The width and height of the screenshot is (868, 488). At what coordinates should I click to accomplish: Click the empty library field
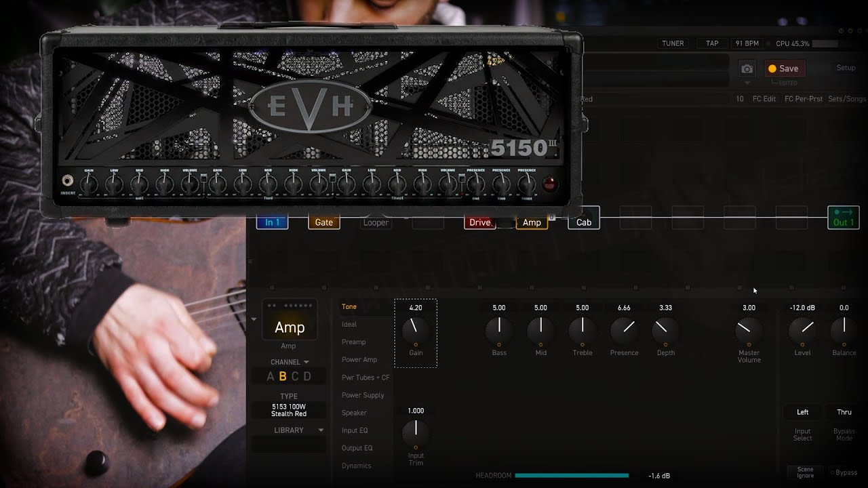[289, 445]
